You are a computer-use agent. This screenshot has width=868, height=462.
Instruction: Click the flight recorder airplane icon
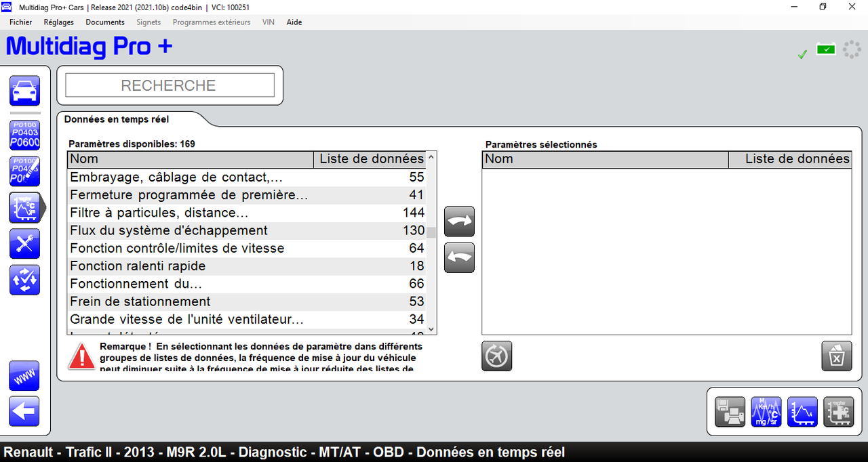click(x=497, y=356)
